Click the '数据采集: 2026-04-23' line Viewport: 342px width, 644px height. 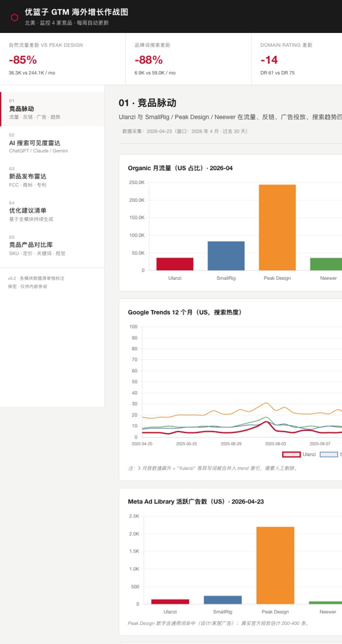[185, 131]
